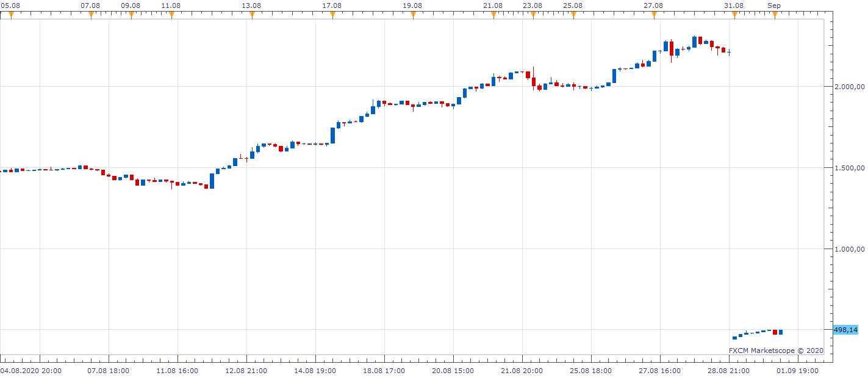Select the 31.08 day marker

[734, 15]
